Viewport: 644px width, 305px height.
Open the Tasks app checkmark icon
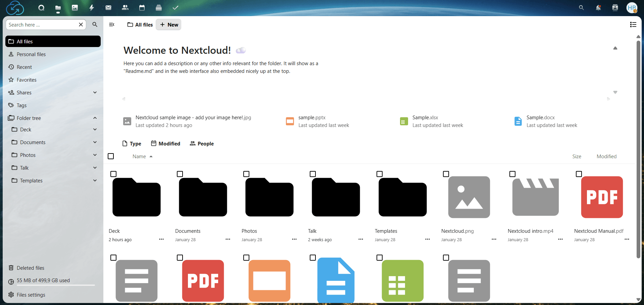tap(175, 7)
